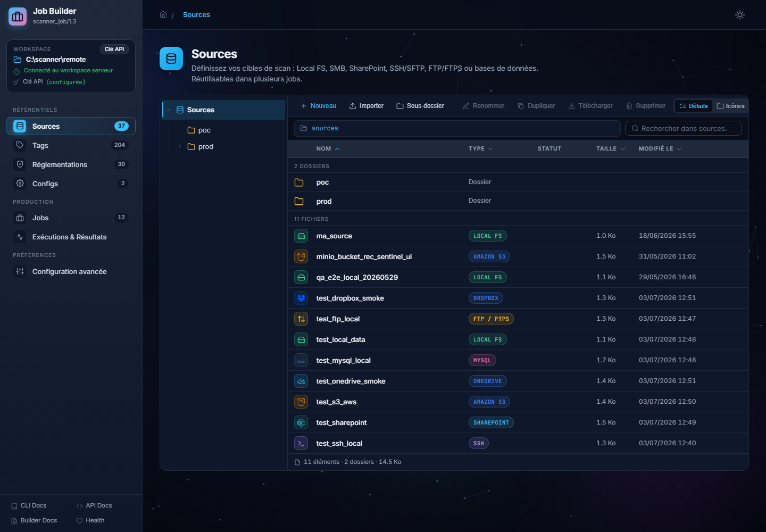The height and width of the screenshot is (532, 766).
Task: Switch to Icônes view
Action: pos(731,106)
